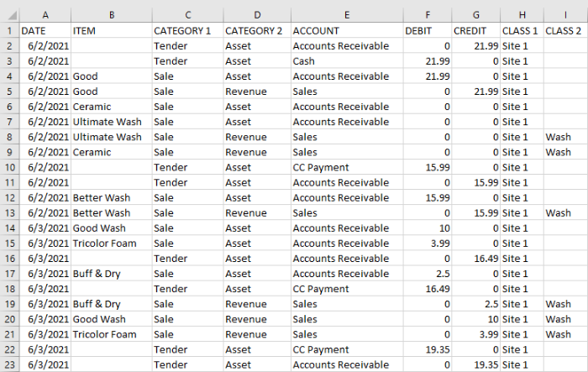Select column A header
Image resolution: width=588 pixels, height=372 pixels.
45,14
